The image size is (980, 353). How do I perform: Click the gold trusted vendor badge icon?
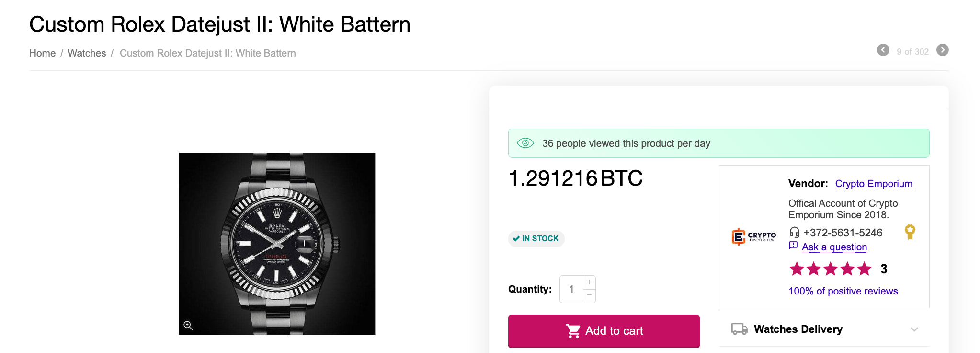(910, 232)
